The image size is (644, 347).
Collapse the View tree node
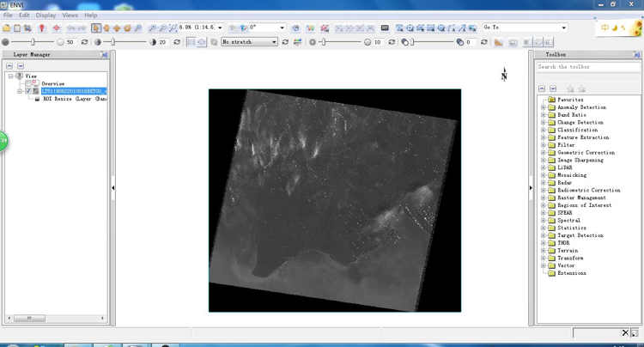[x=11, y=76]
